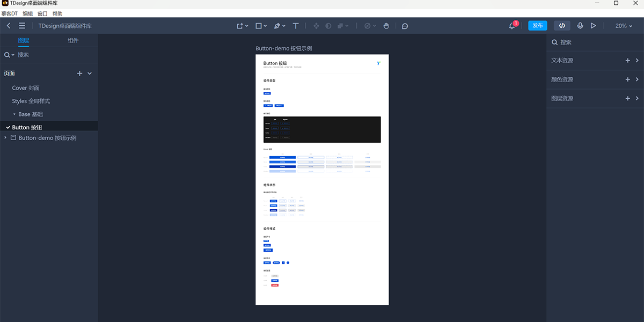Open the rectangle shape tool dropdown

click(261, 26)
